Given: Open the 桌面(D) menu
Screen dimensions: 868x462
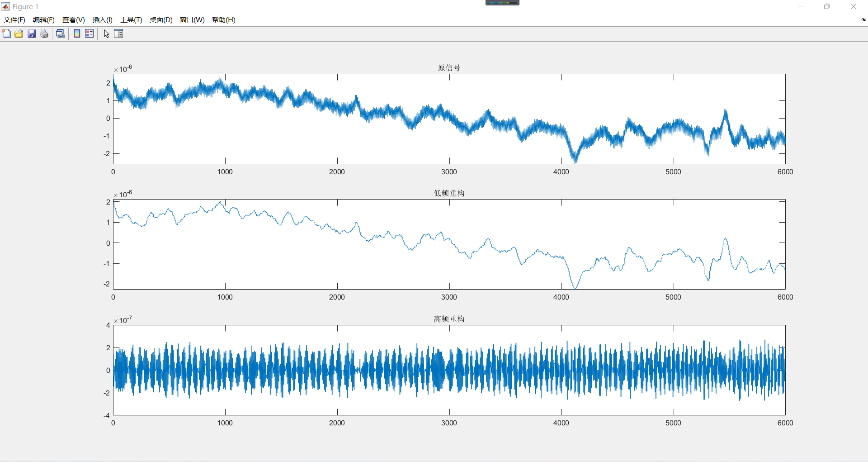Looking at the screenshot, I should click(161, 20).
